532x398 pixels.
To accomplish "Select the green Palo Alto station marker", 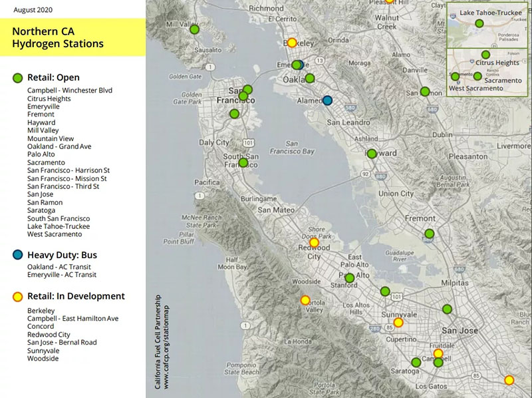I will click(350, 278).
